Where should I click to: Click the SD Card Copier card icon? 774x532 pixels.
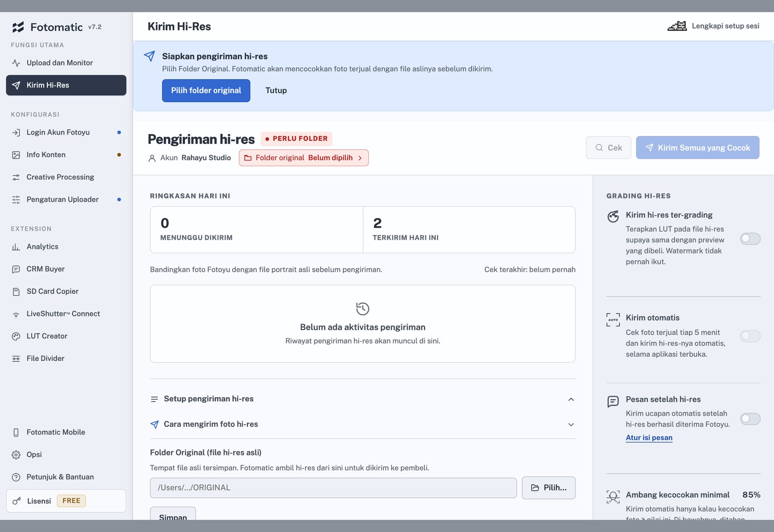click(x=16, y=291)
